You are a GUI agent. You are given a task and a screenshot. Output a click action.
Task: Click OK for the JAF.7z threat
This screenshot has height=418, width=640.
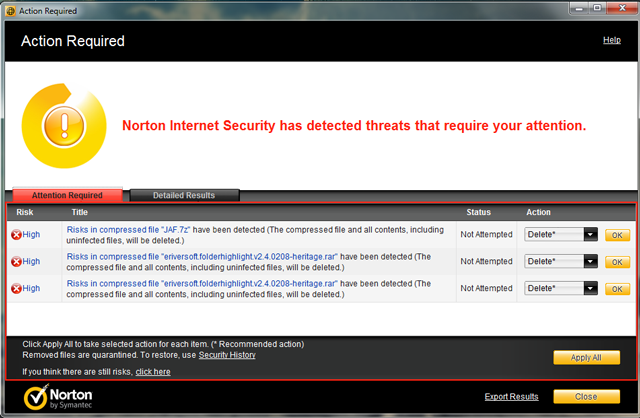(x=617, y=235)
